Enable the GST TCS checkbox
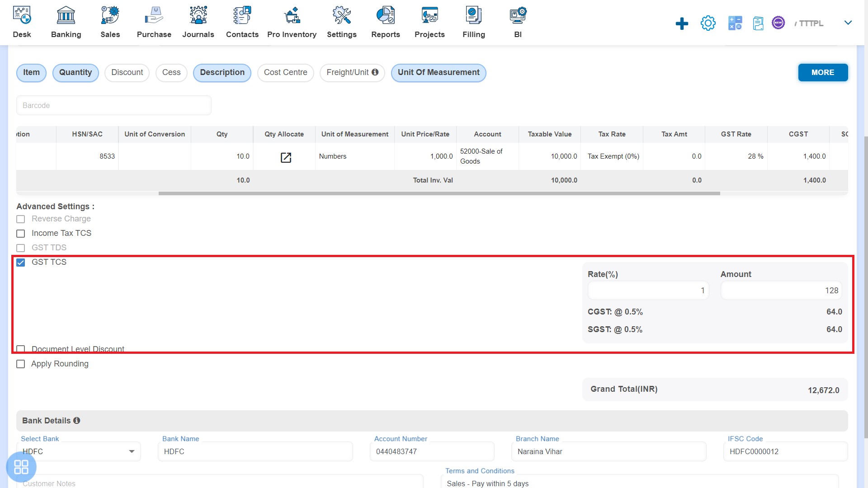The width and height of the screenshot is (868, 488). tap(21, 262)
